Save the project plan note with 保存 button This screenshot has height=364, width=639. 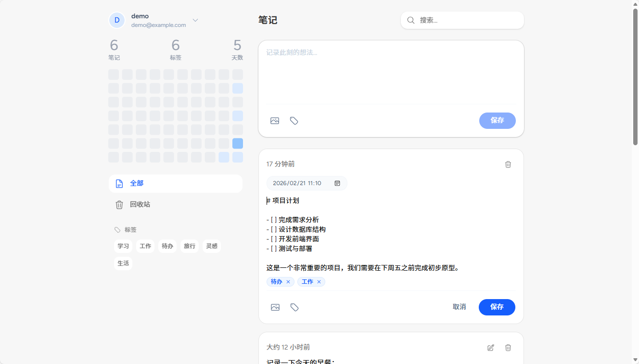497,307
